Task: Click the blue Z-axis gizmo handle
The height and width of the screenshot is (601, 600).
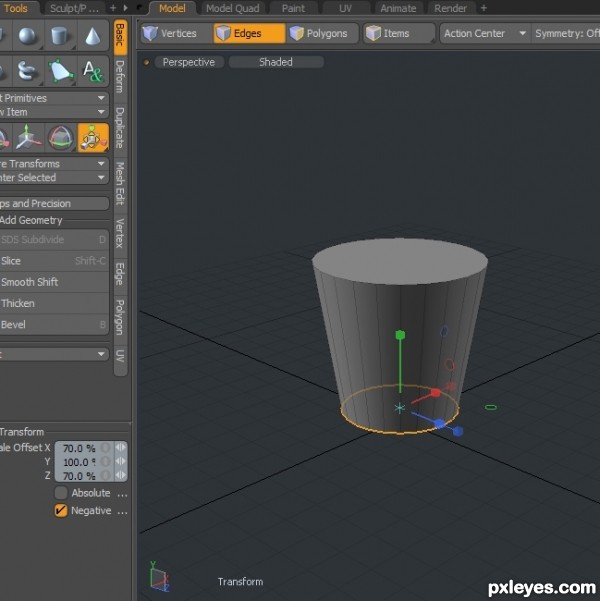Action: (x=439, y=424)
